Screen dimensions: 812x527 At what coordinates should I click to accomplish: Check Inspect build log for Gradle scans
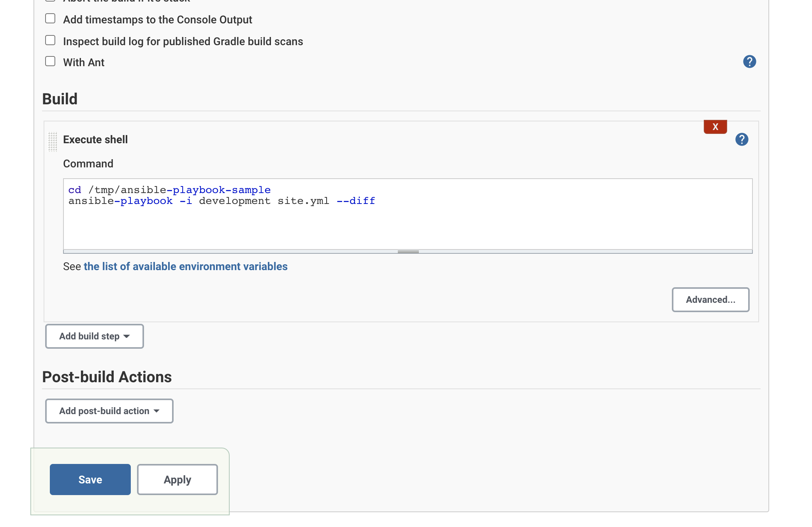point(50,40)
